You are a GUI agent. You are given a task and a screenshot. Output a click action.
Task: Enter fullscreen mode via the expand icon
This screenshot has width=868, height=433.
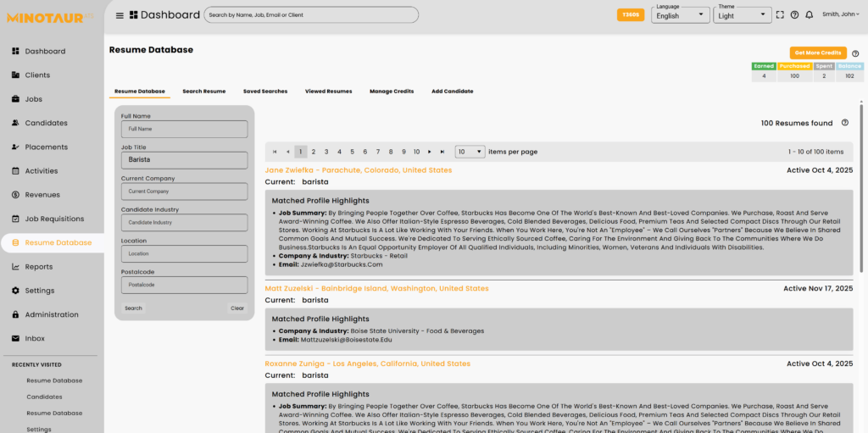tap(780, 14)
